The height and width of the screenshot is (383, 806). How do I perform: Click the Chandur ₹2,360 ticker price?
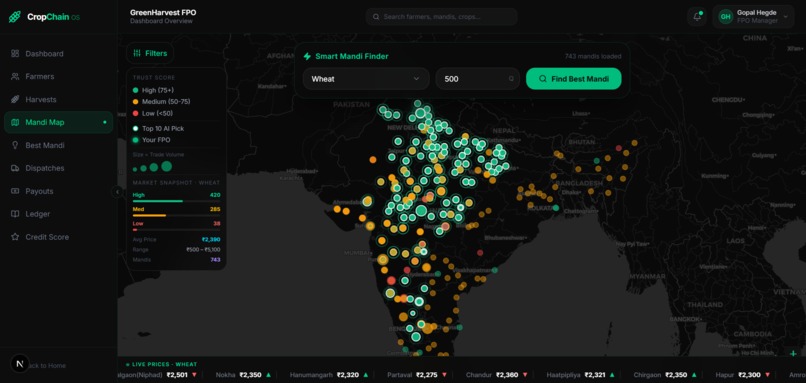(507, 375)
